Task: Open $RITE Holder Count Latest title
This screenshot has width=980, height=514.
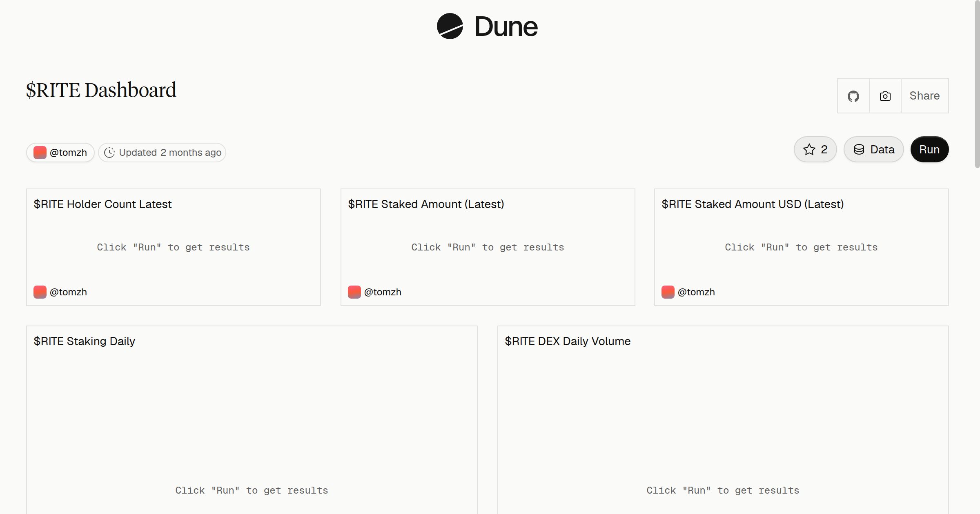Action: pyautogui.click(x=102, y=204)
